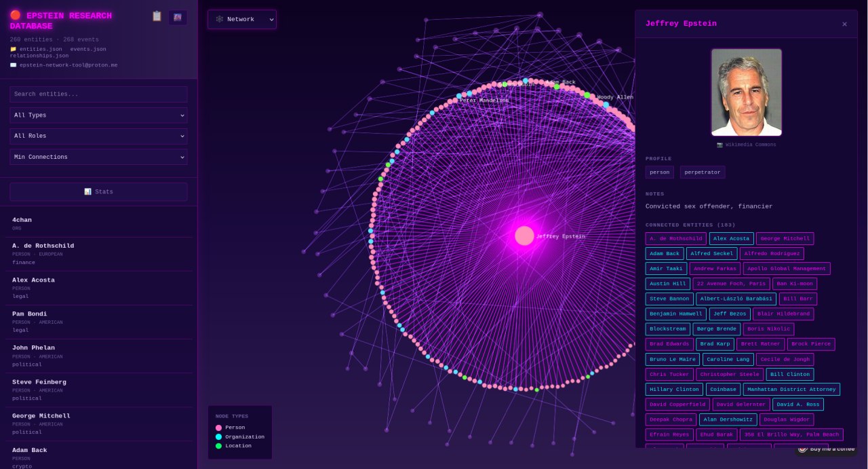868x469 pixels.
Task: Open connected entity Alex Acosta tag
Action: 732,238
